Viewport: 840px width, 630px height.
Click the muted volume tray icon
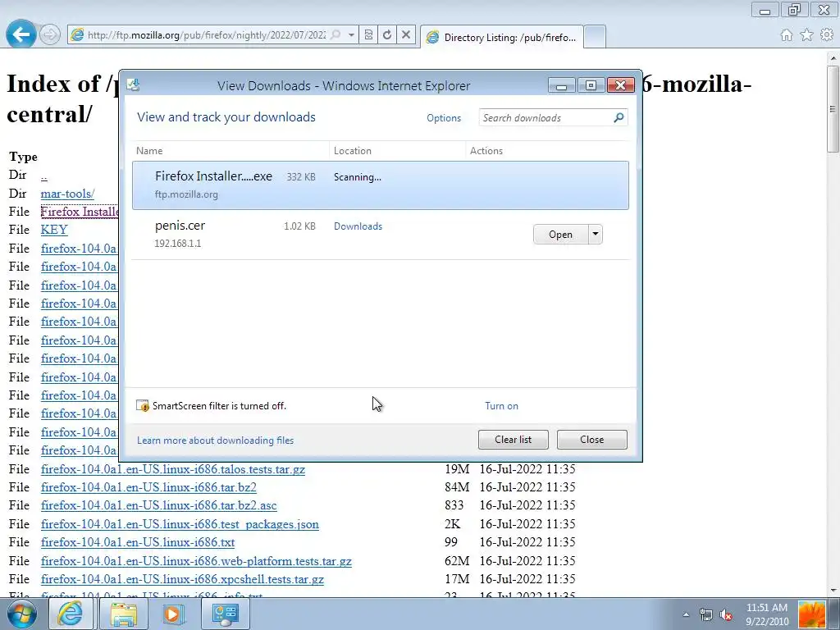pos(727,614)
